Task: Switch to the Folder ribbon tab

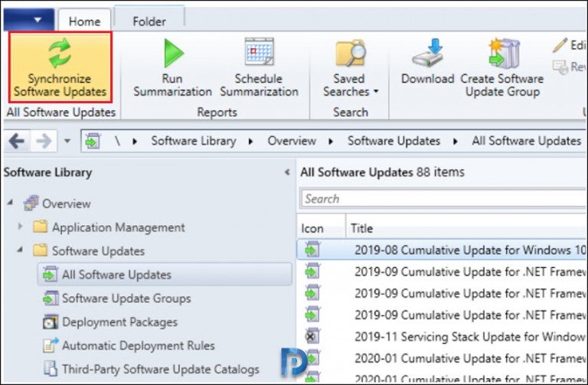Action: (149, 21)
